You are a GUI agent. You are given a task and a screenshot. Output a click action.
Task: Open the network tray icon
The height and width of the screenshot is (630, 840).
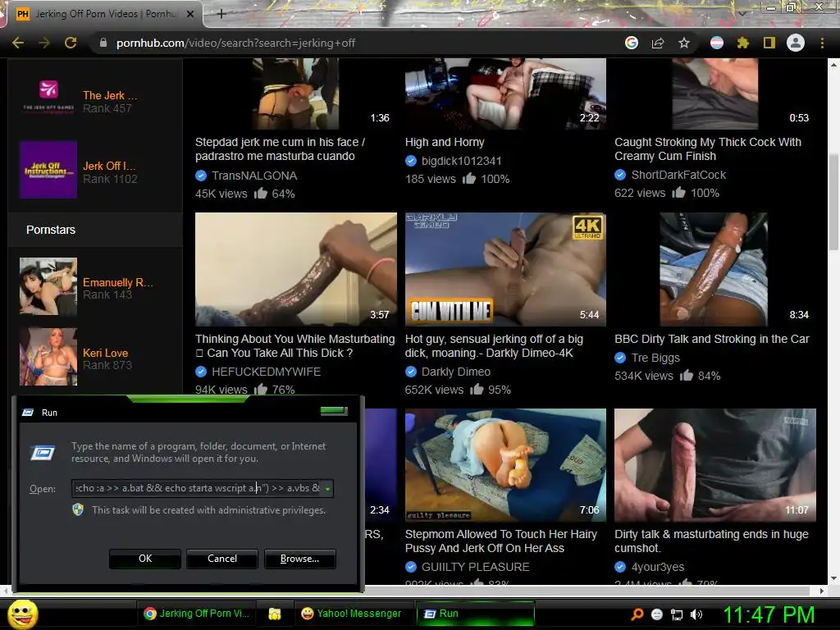677,614
